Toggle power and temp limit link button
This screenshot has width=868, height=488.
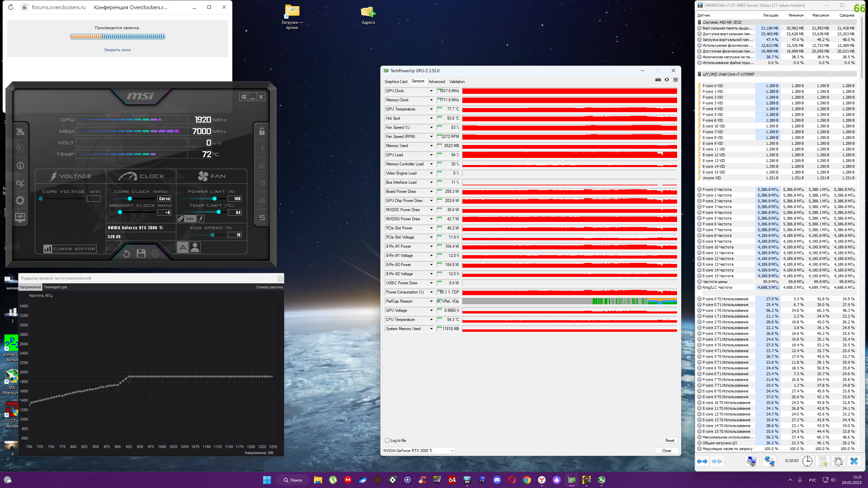click(181, 219)
